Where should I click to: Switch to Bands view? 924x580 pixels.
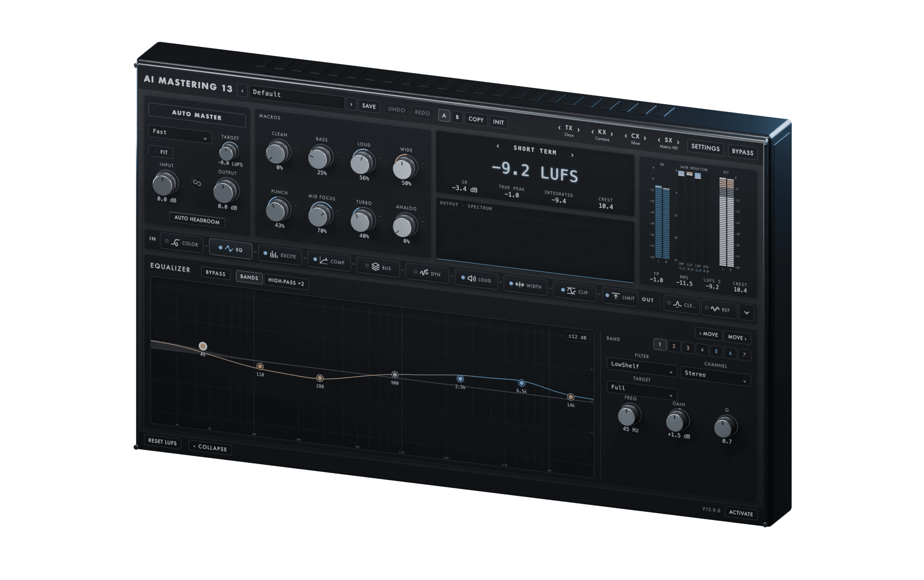pyautogui.click(x=249, y=277)
